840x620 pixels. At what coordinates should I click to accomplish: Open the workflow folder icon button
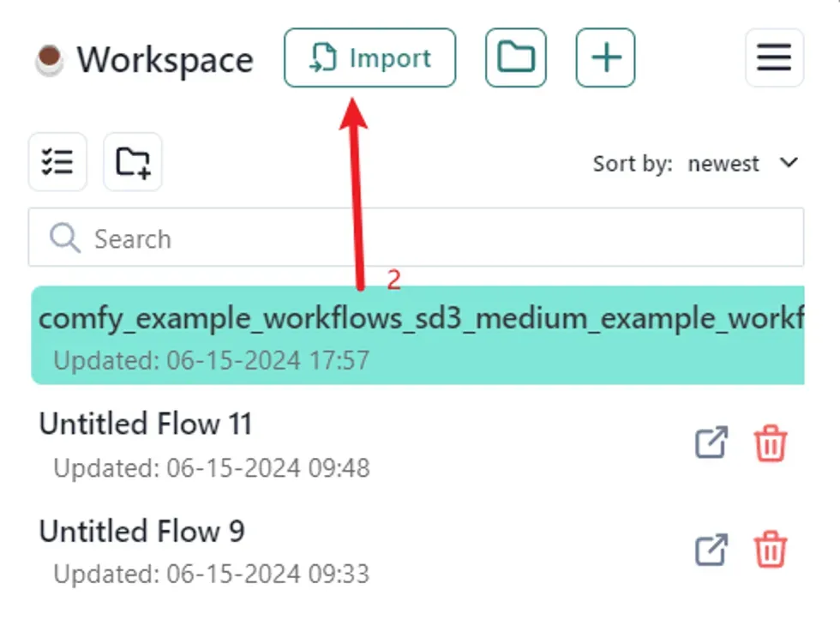click(515, 58)
